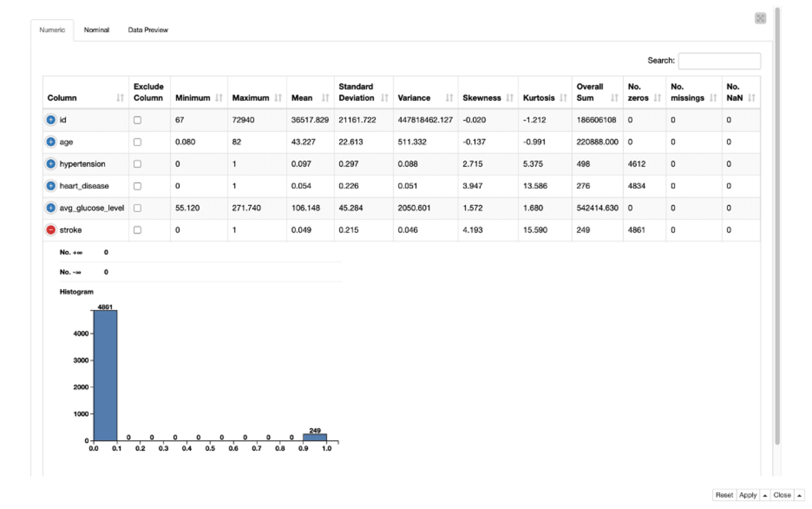
Task: Select the Histogram label
Action: coord(77,292)
